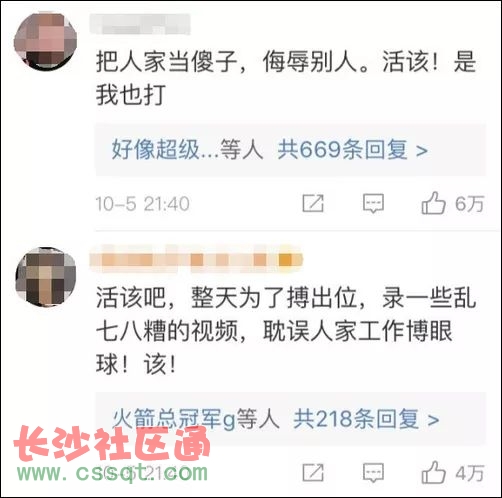Like the comment showing 6万 likes
This screenshot has width=502, height=498.
tap(433, 203)
